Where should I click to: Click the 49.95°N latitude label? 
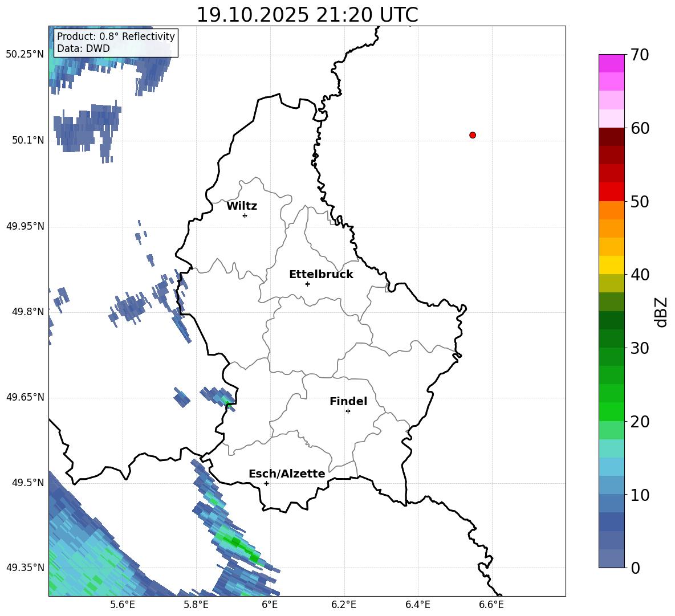pyautogui.click(x=25, y=226)
